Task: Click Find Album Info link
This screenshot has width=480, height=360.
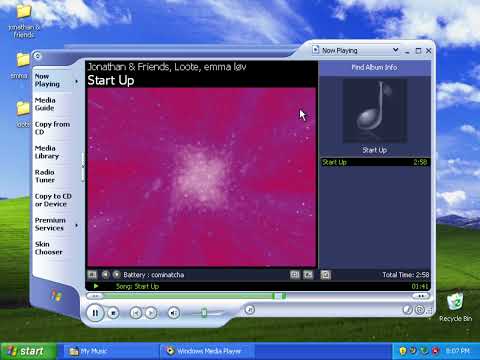Action: click(x=374, y=67)
